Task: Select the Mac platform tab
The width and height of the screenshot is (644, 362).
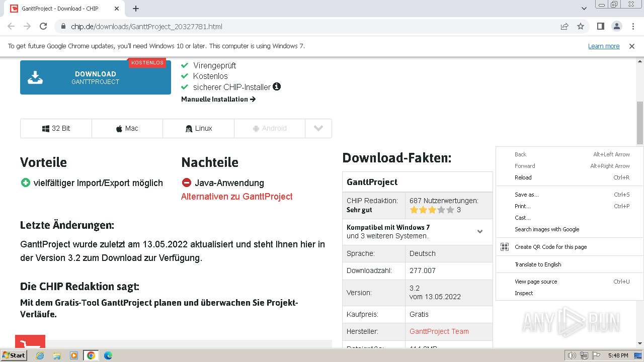Action: click(x=127, y=128)
